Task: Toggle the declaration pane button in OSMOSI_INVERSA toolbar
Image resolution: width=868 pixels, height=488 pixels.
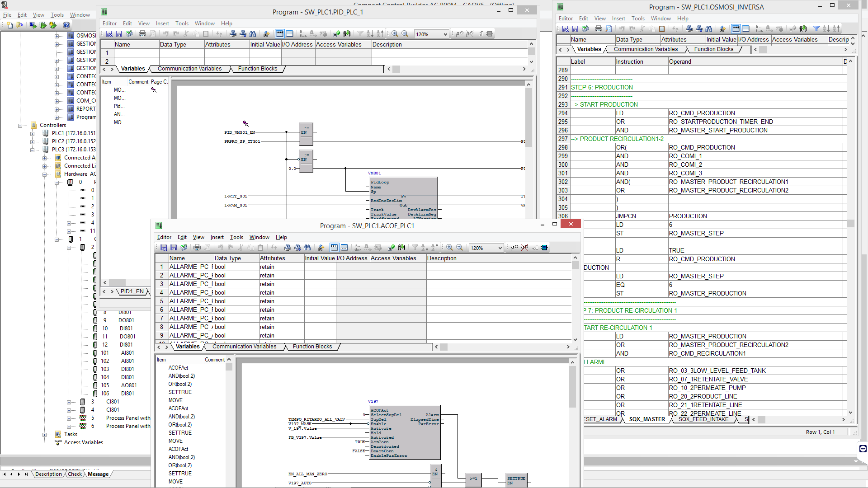Action: (x=736, y=29)
